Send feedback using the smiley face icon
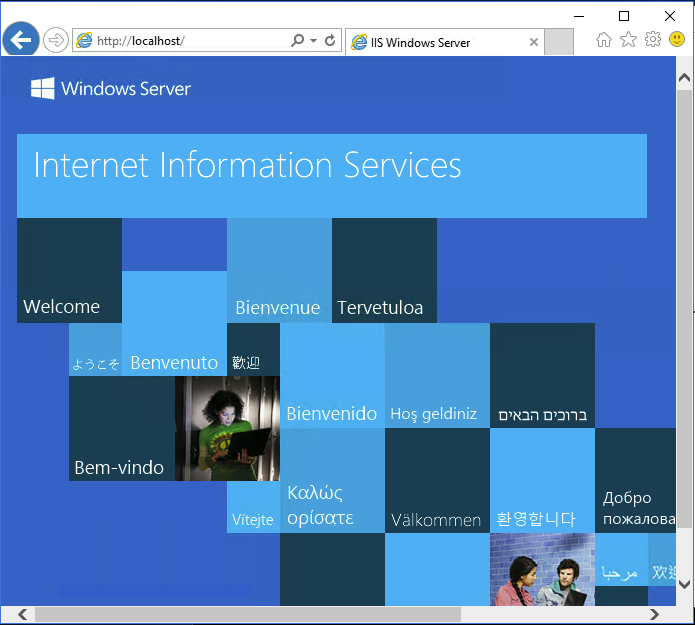Screen dimensions: 695x625 click(x=677, y=39)
